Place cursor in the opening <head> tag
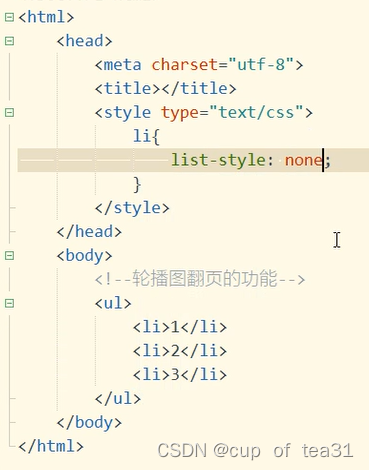 (84, 41)
